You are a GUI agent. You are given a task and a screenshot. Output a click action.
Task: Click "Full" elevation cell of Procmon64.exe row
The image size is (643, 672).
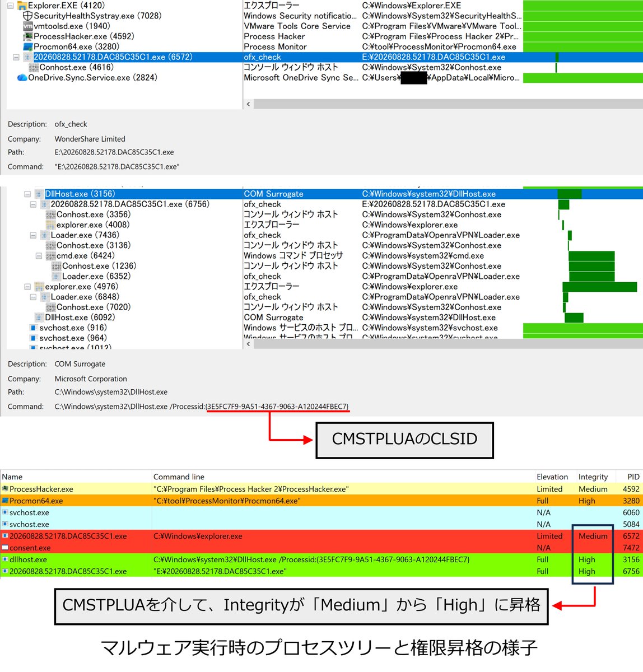[542, 501]
